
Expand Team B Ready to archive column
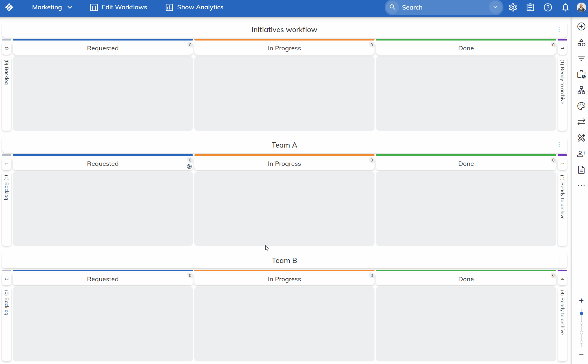click(x=562, y=312)
